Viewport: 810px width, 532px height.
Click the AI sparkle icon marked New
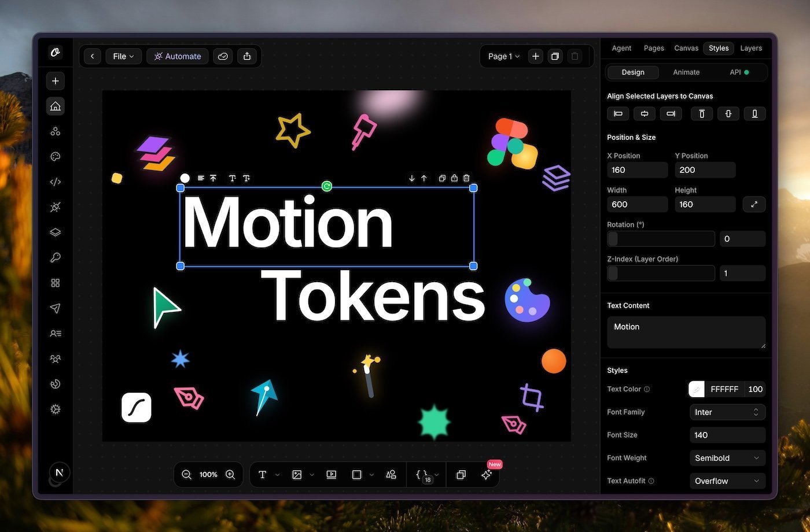click(487, 475)
